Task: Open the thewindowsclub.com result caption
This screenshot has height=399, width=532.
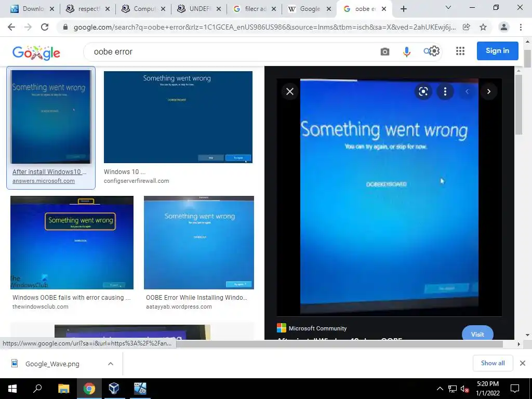Action: pos(41,307)
